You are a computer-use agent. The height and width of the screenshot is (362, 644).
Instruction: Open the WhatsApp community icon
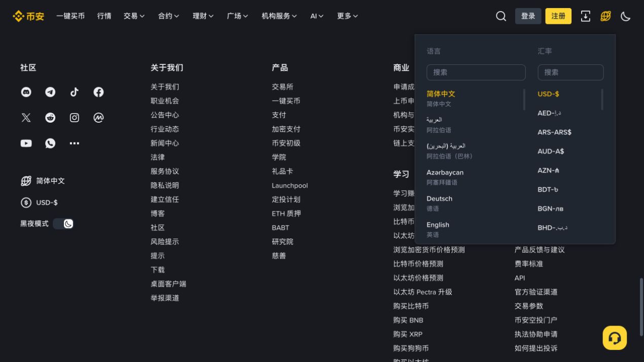(50, 143)
